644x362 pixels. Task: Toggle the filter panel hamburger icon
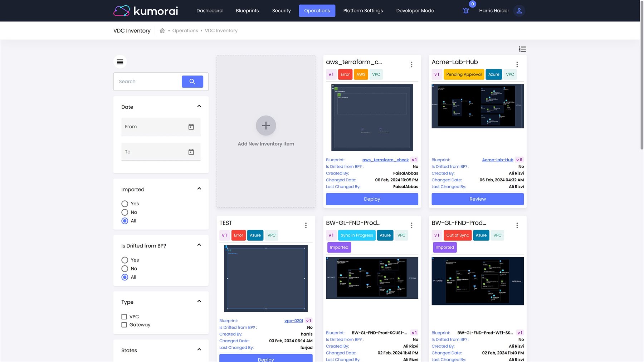pyautogui.click(x=120, y=62)
